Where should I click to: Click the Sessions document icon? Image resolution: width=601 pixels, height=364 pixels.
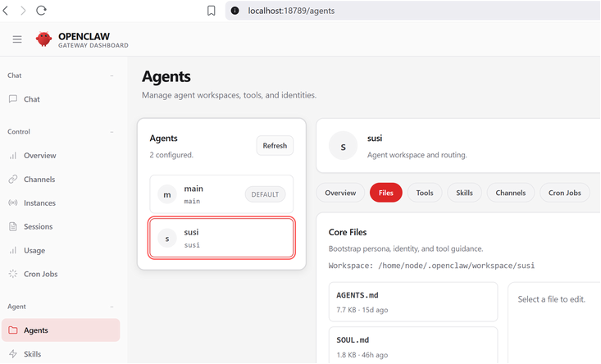point(13,226)
